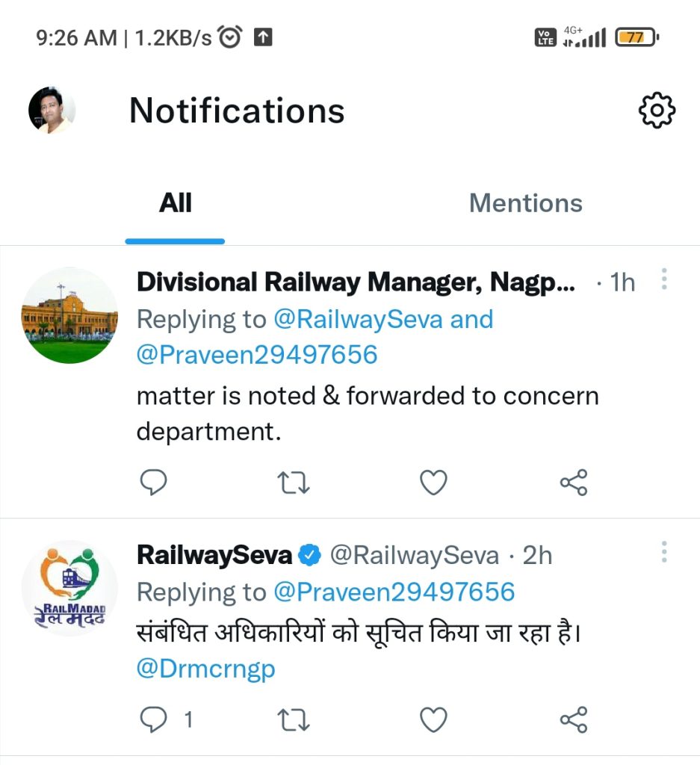Reply to the RailwaySeva tweet

click(154, 719)
